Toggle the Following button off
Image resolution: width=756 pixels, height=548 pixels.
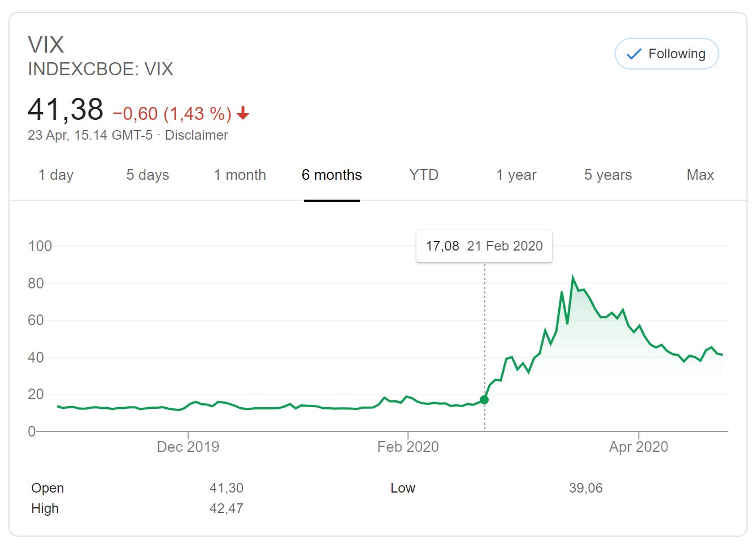coord(666,54)
